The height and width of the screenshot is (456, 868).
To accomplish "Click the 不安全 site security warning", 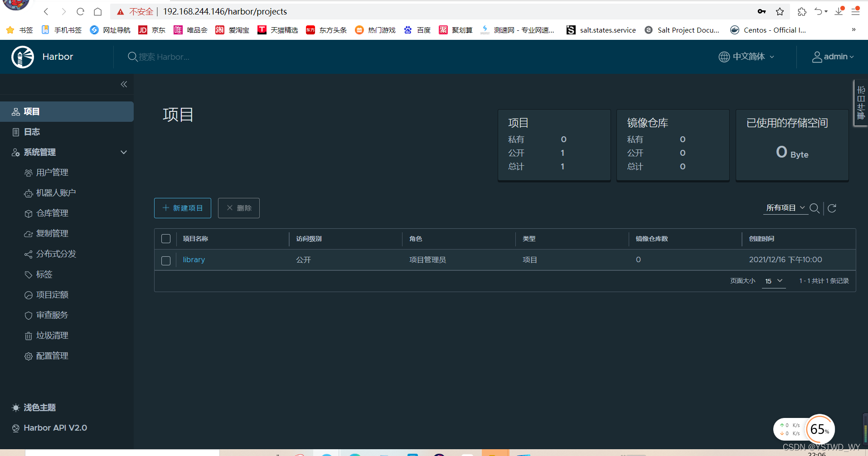I will click(135, 12).
